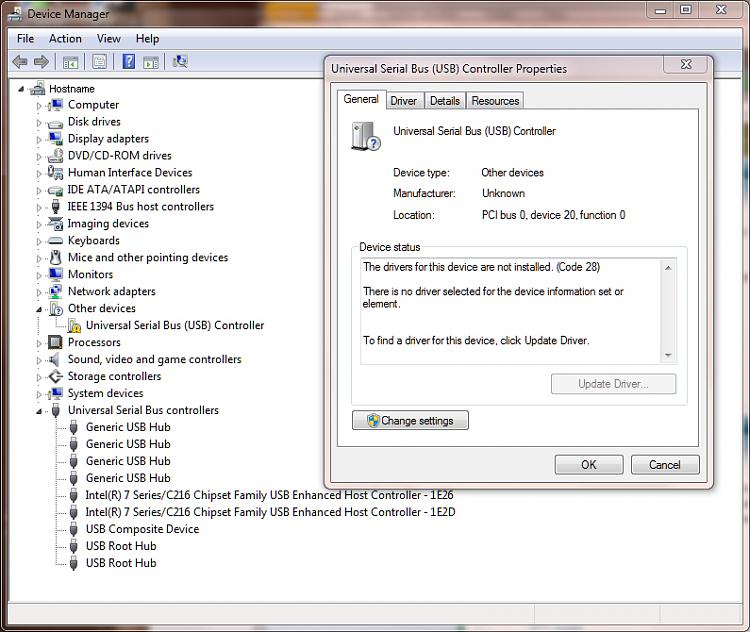Viewport: 750px width, 632px height.
Task: Select the Disk drives icon
Action: [55, 123]
